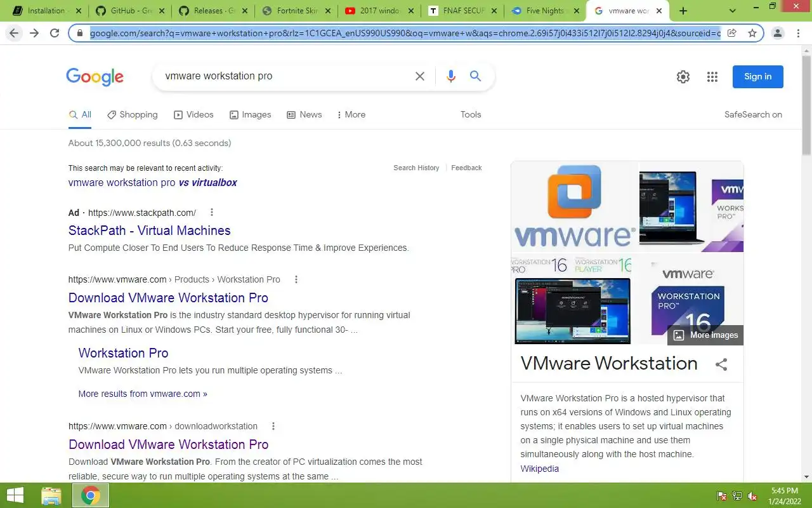This screenshot has width=812, height=508.
Task: Open the tab search dropdown arrow
Action: tap(733, 11)
